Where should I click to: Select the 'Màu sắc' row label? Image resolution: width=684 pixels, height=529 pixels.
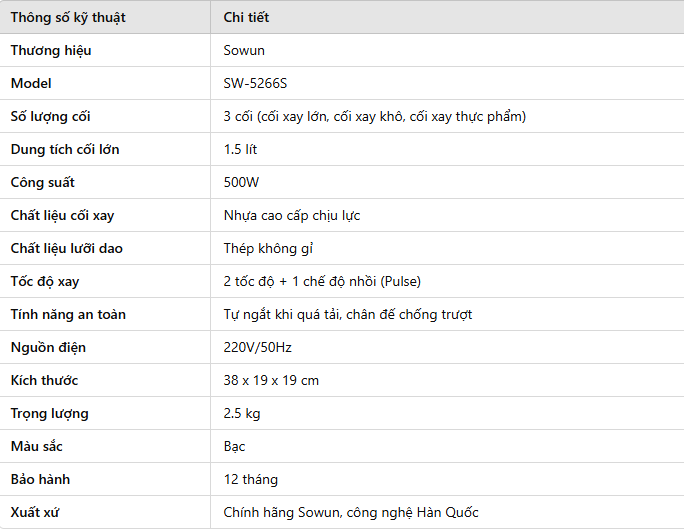37,447
